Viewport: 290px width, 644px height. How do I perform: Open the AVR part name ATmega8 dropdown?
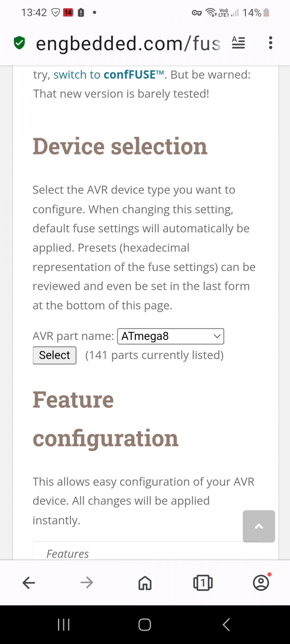[x=171, y=336]
